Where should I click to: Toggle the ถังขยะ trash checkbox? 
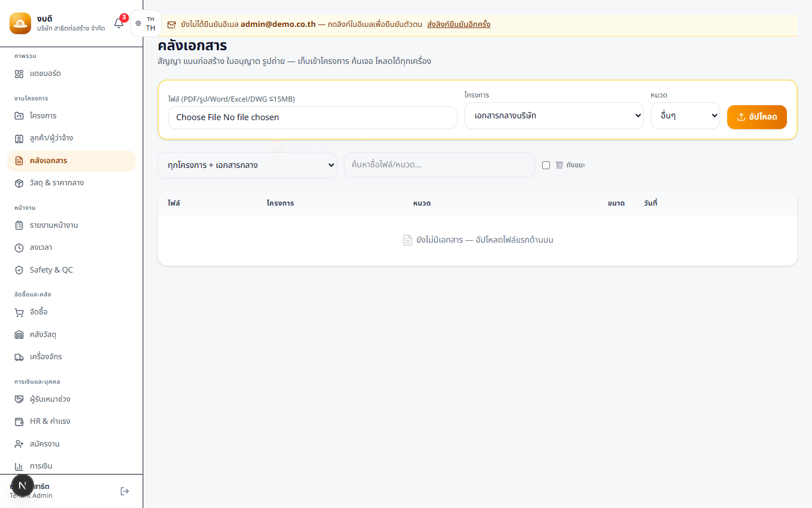pos(546,165)
